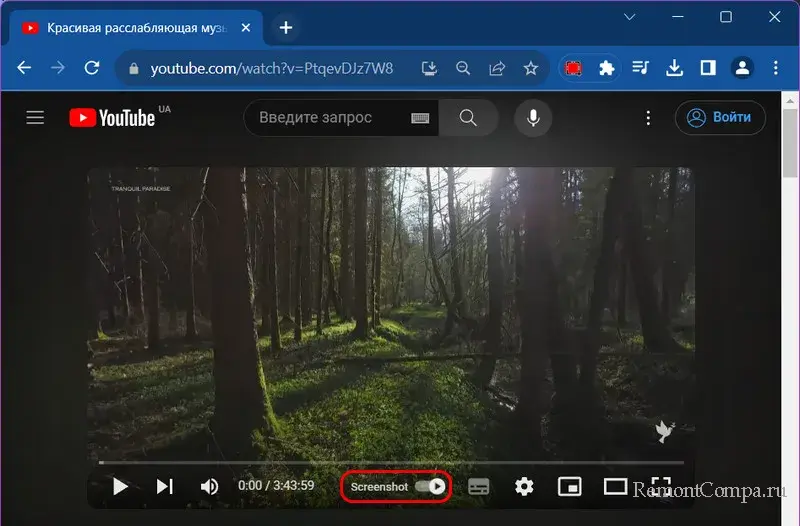Open YouTube three-dot settings menu
The height and width of the screenshot is (526, 800).
[x=648, y=118]
